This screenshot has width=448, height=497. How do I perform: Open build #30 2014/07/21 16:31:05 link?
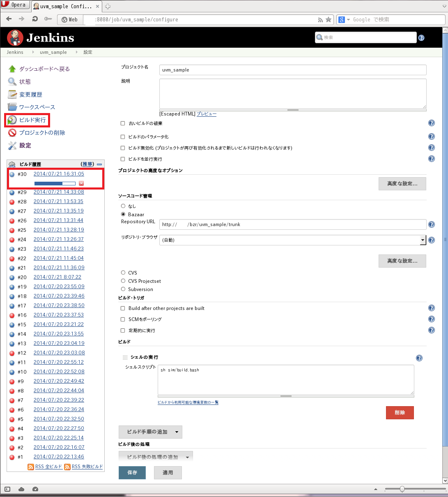pos(59,174)
